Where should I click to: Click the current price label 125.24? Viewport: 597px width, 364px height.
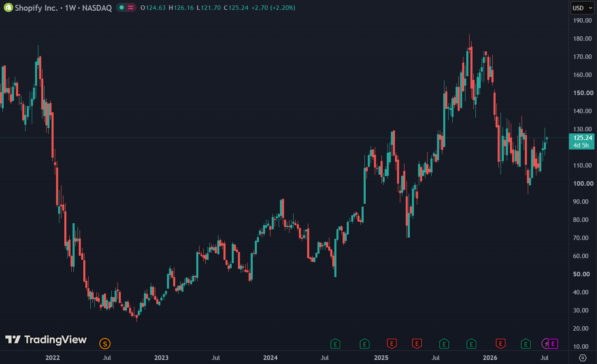(x=583, y=138)
